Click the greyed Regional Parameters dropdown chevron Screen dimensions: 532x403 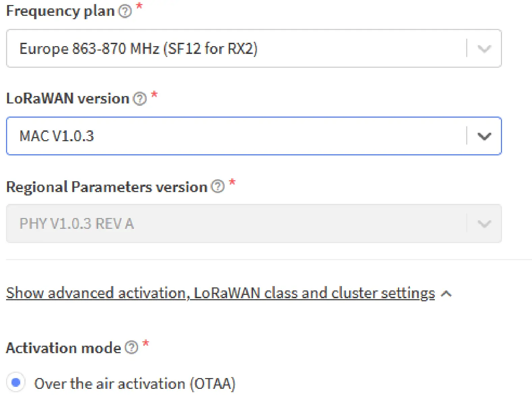coord(484,224)
